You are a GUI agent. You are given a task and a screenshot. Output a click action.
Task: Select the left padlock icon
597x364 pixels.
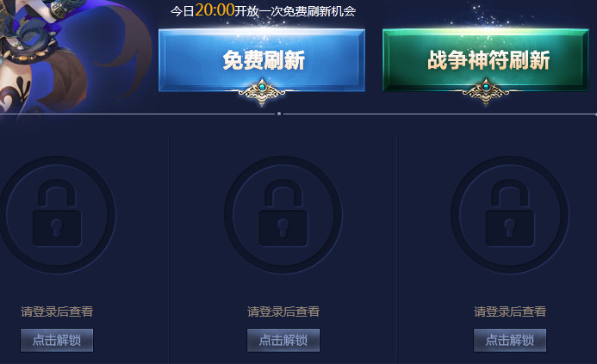pos(57,214)
